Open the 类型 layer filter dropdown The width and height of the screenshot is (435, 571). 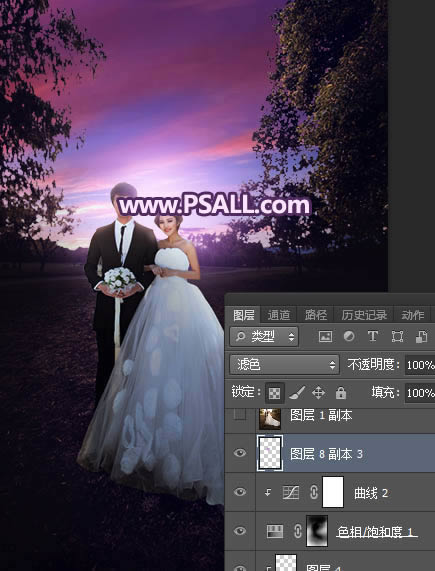[x=264, y=336]
